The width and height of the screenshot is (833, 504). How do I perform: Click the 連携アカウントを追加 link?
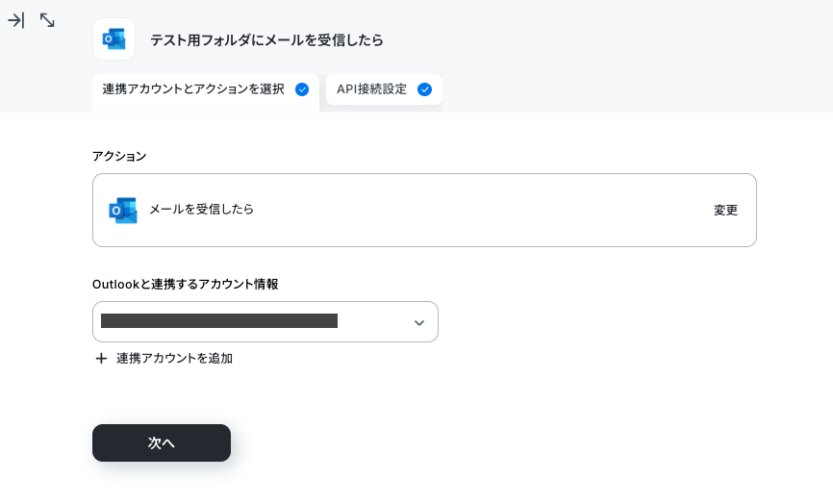tap(174, 359)
